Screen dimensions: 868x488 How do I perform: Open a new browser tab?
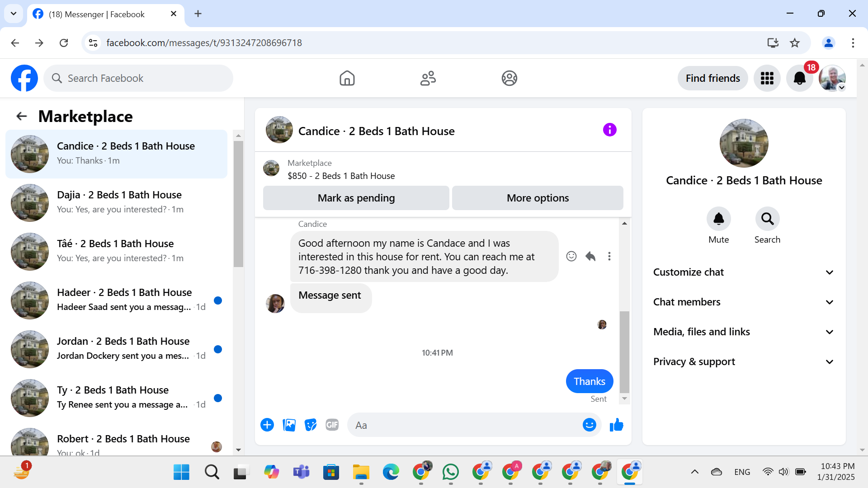coord(198,14)
